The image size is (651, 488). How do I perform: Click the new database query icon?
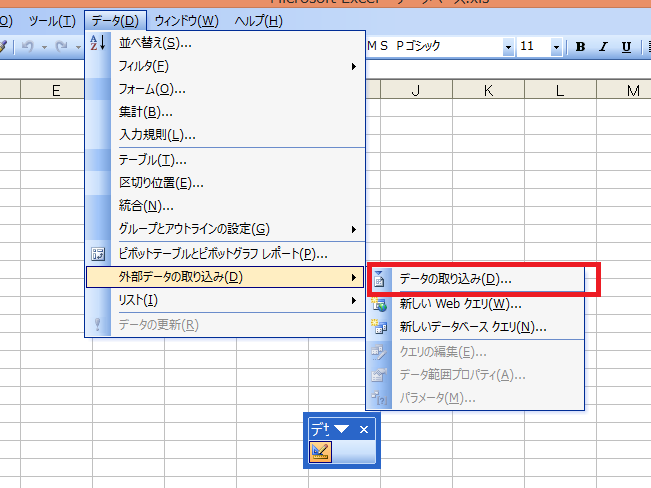[x=379, y=327]
